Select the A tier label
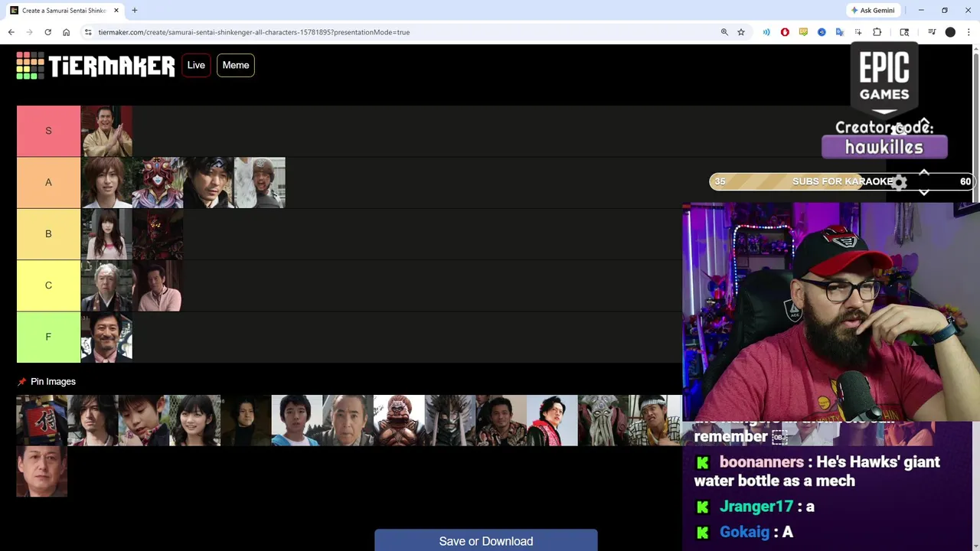This screenshot has height=551, width=980. click(48, 182)
